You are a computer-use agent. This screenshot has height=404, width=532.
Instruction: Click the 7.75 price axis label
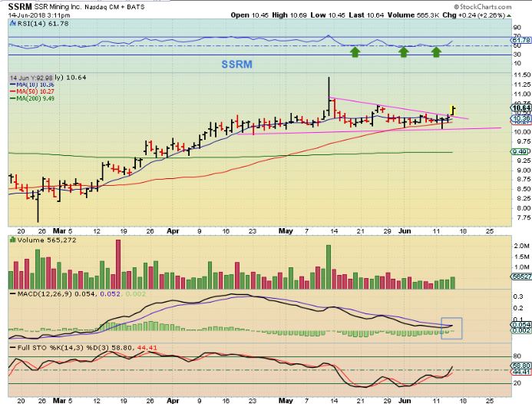(x=524, y=217)
